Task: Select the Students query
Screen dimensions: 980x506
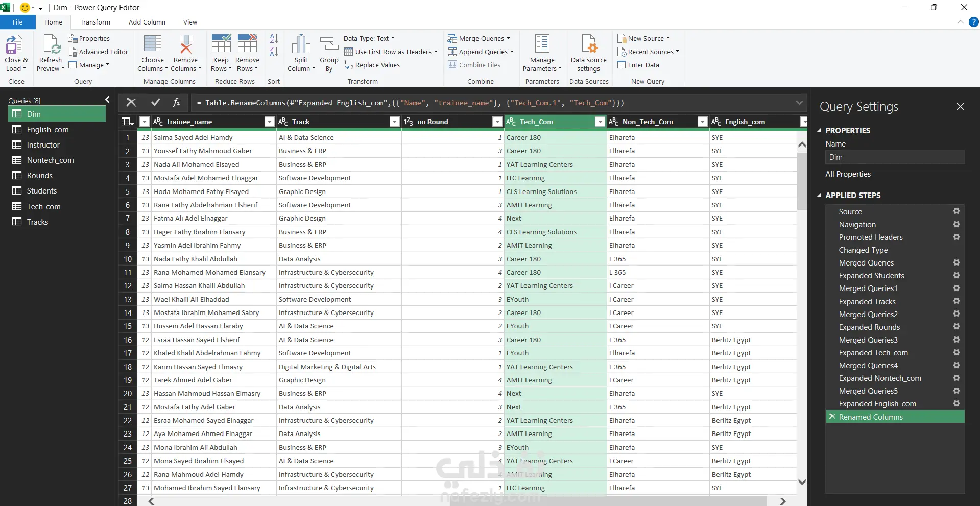Action: coord(57,191)
